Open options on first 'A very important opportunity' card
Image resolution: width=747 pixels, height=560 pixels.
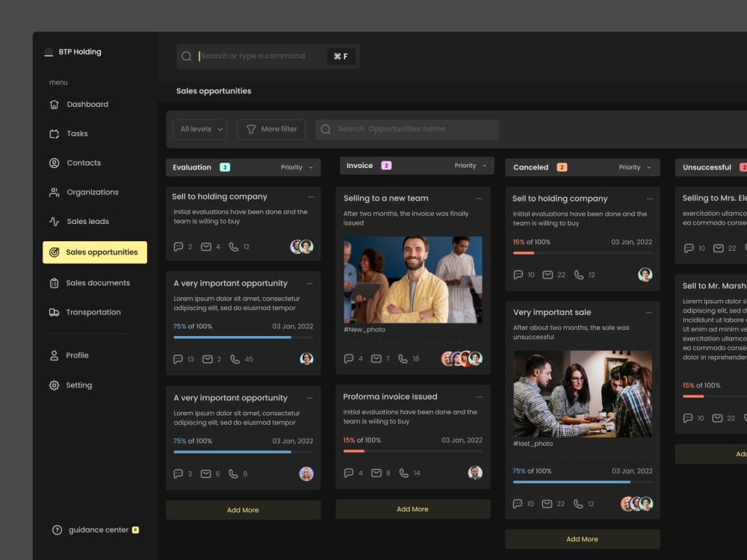[x=310, y=283]
